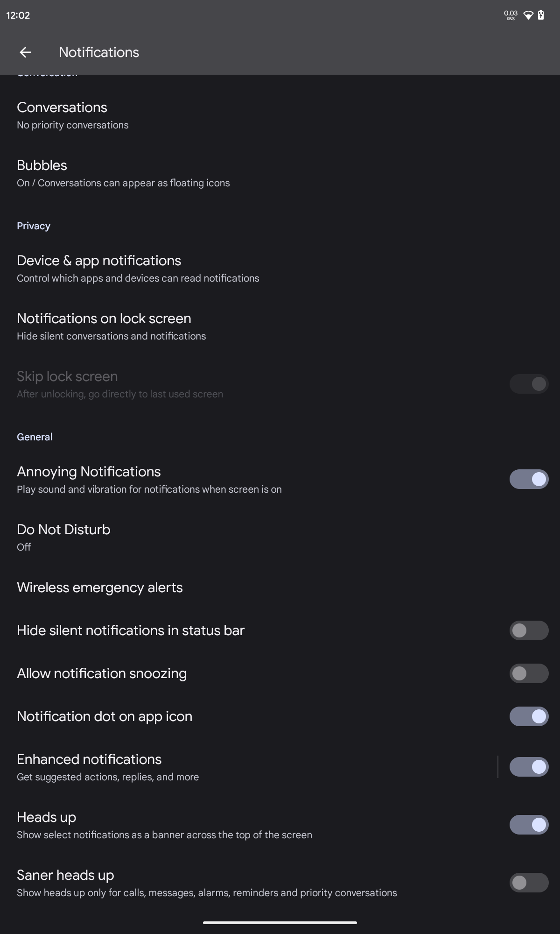This screenshot has width=560, height=934.
Task: Enable the Saner heads up switch
Action: [529, 883]
